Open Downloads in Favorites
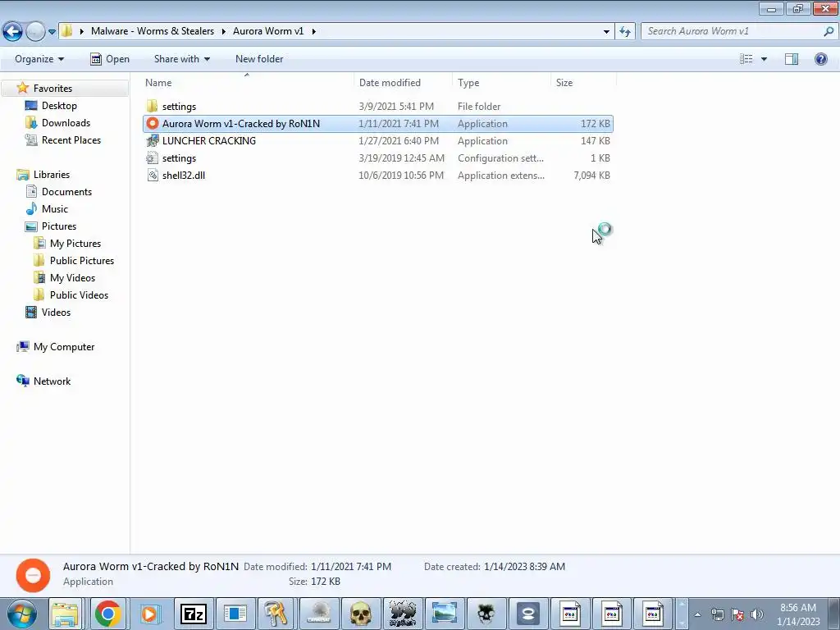 click(66, 123)
